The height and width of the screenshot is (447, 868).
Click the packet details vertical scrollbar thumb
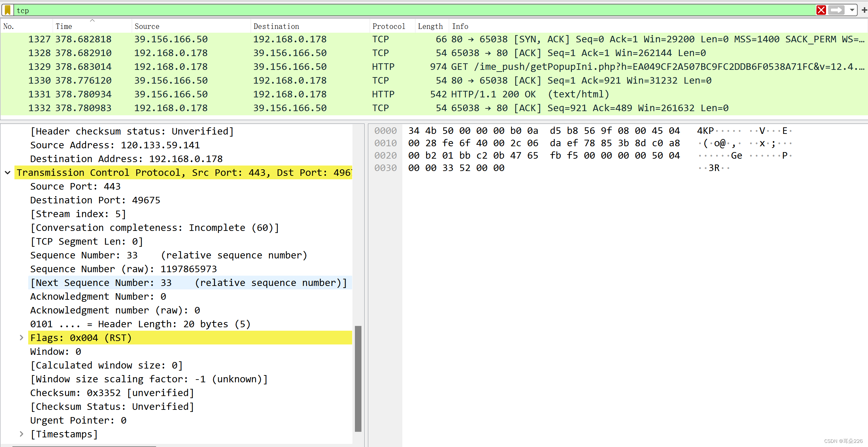coord(358,379)
